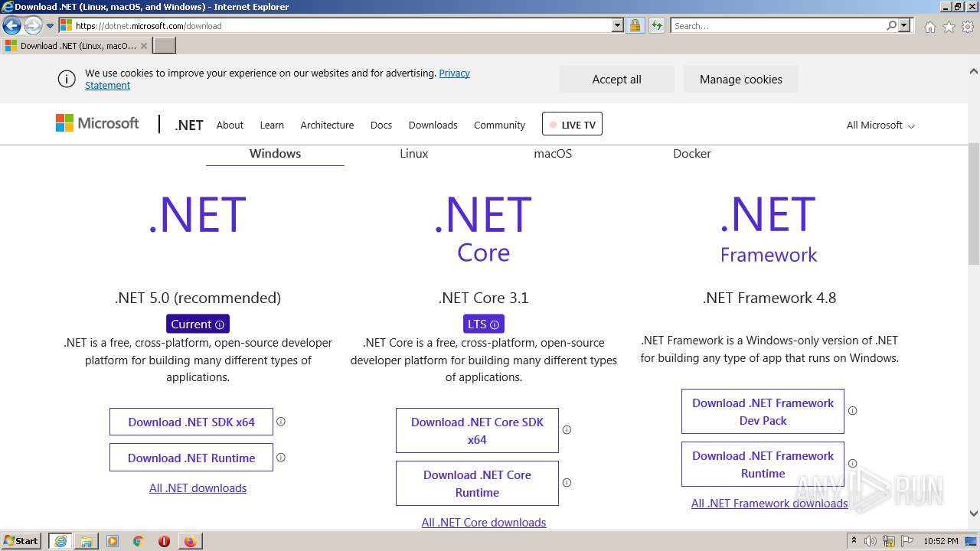Expand the All Microsoft dropdown
Screen dimensions: 980x551
880,125
